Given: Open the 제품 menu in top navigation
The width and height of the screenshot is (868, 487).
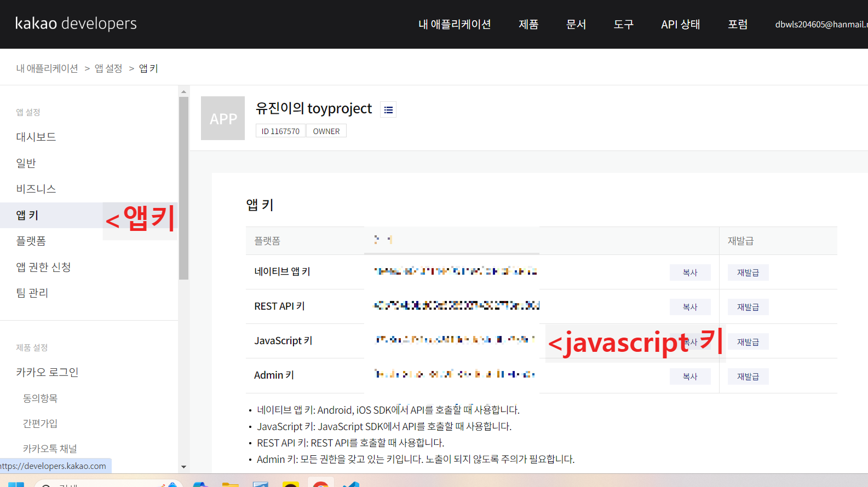Looking at the screenshot, I should click(x=528, y=24).
